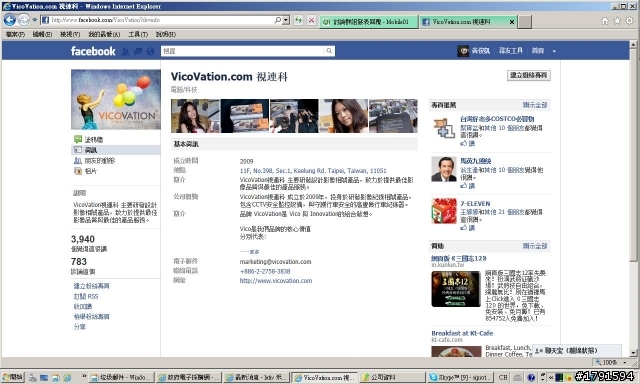Screen dimensions: 640x384
Task: Click the fourth photo thumbnail of woman face
Action: point(344,116)
